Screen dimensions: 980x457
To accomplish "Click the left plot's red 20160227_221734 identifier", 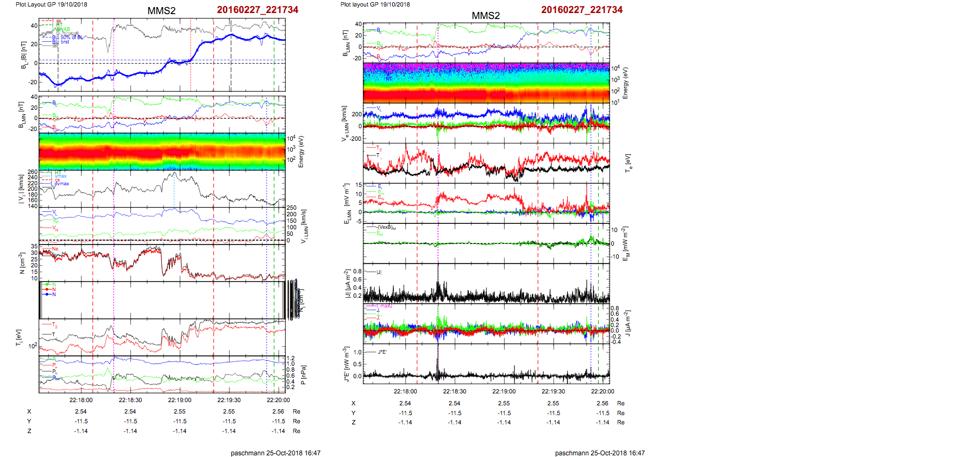I will [x=257, y=10].
